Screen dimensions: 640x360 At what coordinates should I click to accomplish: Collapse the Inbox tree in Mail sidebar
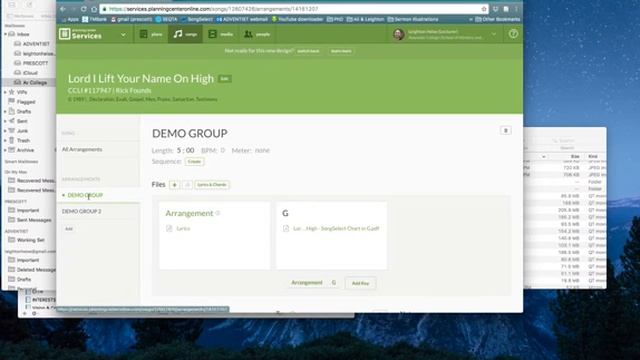pyautogui.click(x=6, y=34)
